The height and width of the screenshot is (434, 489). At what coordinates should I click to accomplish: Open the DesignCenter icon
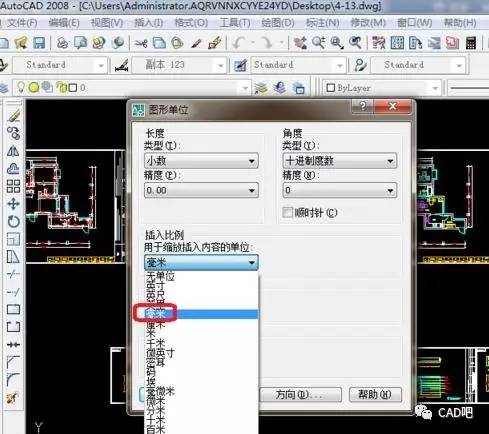397,43
